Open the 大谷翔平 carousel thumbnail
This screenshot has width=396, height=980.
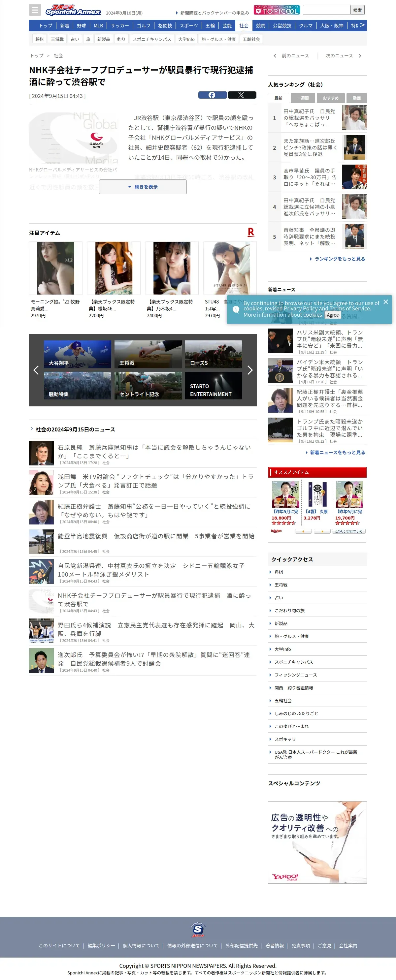[x=77, y=354]
